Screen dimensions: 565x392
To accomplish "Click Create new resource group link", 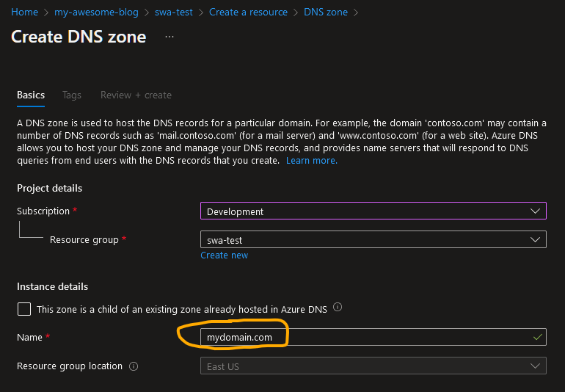I will [x=224, y=255].
